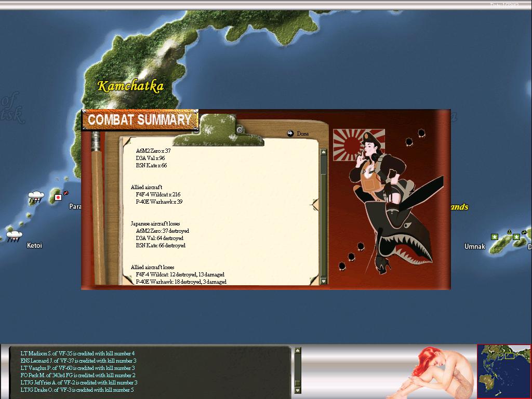Click the 'D3A Val x 96' line
This screenshot has width=532, height=399.
(150, 158)
